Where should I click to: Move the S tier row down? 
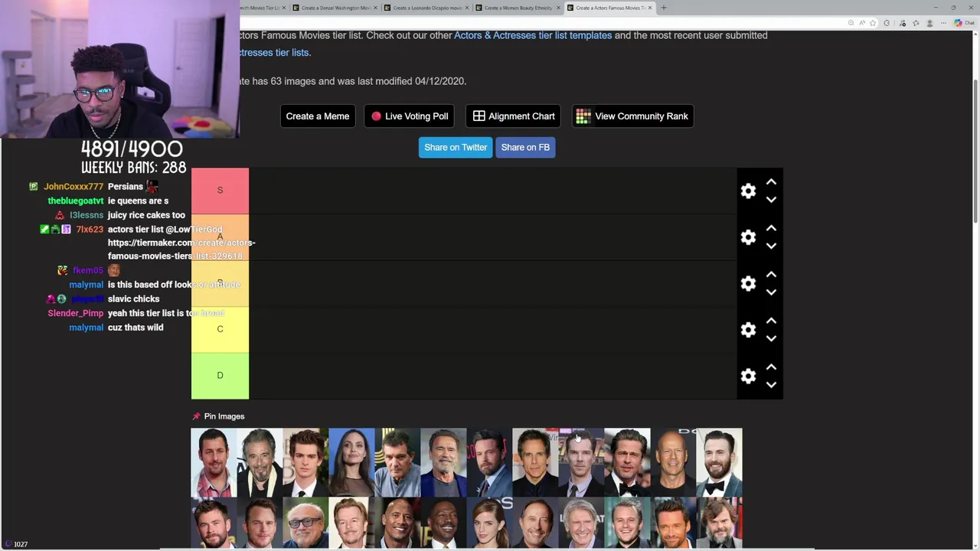tap(771, 199)
